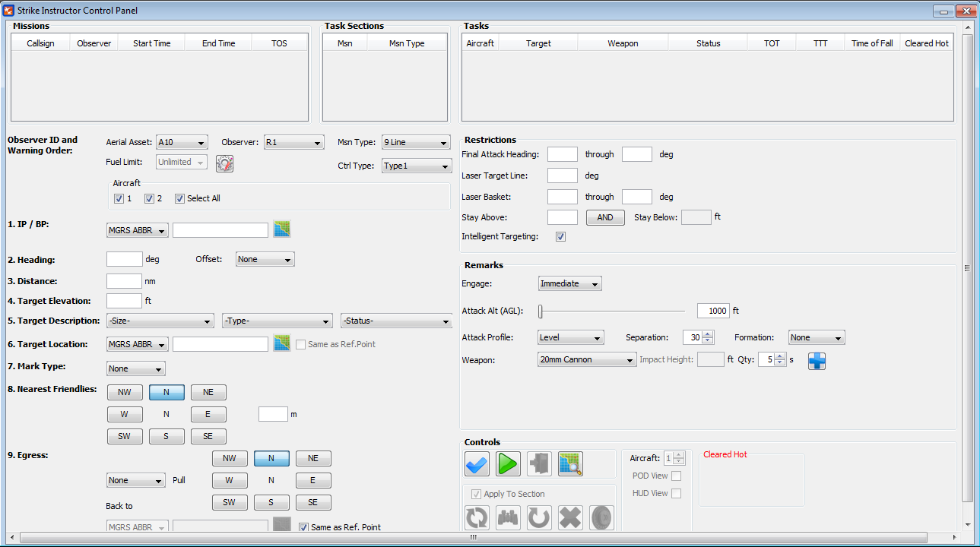Toggle the Apply To Section checkbox

476,494
